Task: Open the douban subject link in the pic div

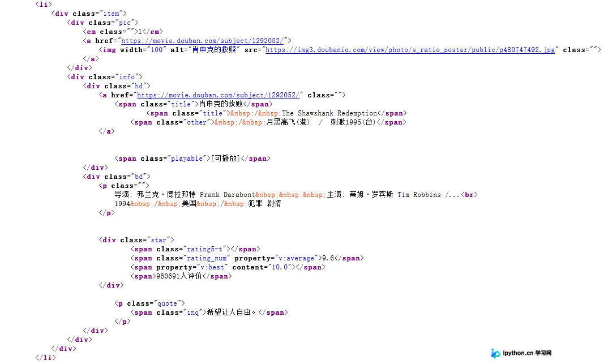Action: (x=203, y=41)
